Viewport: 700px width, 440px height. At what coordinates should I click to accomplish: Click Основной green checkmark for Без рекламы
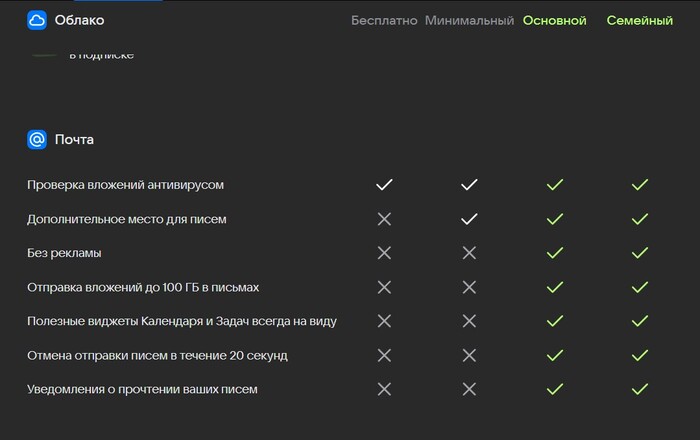555,253
